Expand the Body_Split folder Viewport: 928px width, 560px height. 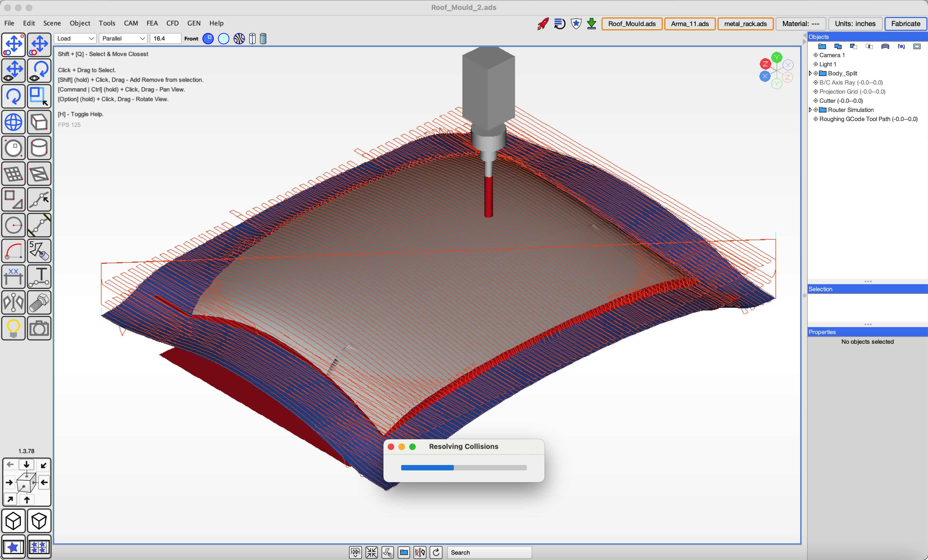(x=810, y=73)
